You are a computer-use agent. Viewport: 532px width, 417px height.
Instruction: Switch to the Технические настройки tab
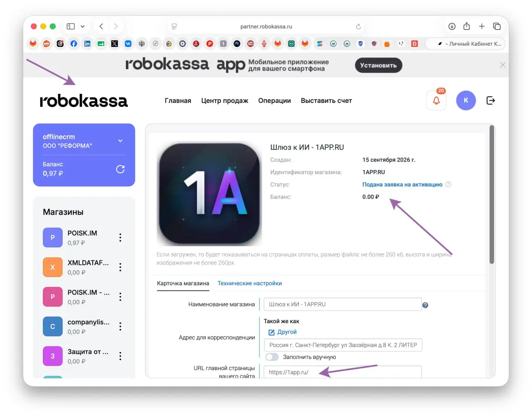250,283
